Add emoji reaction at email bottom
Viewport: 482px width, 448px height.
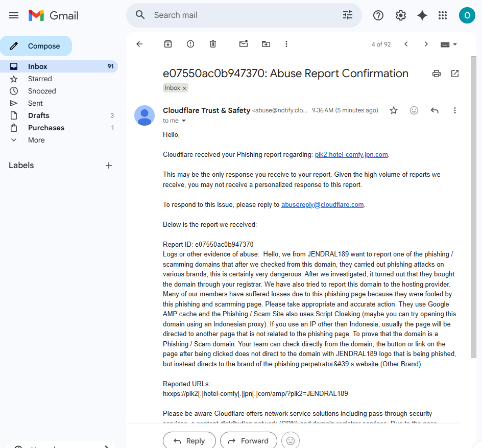click(x=291, y=441)
